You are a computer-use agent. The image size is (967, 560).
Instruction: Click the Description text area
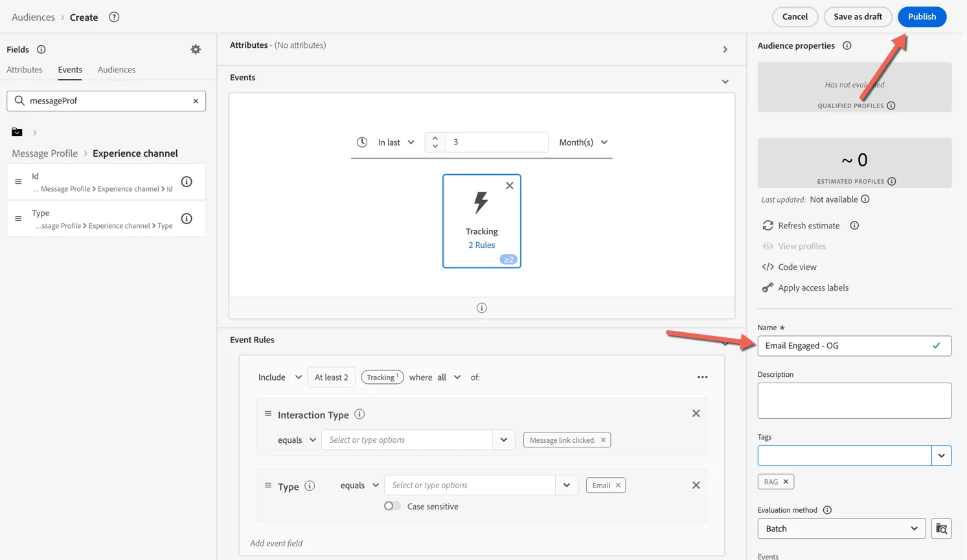854,401
